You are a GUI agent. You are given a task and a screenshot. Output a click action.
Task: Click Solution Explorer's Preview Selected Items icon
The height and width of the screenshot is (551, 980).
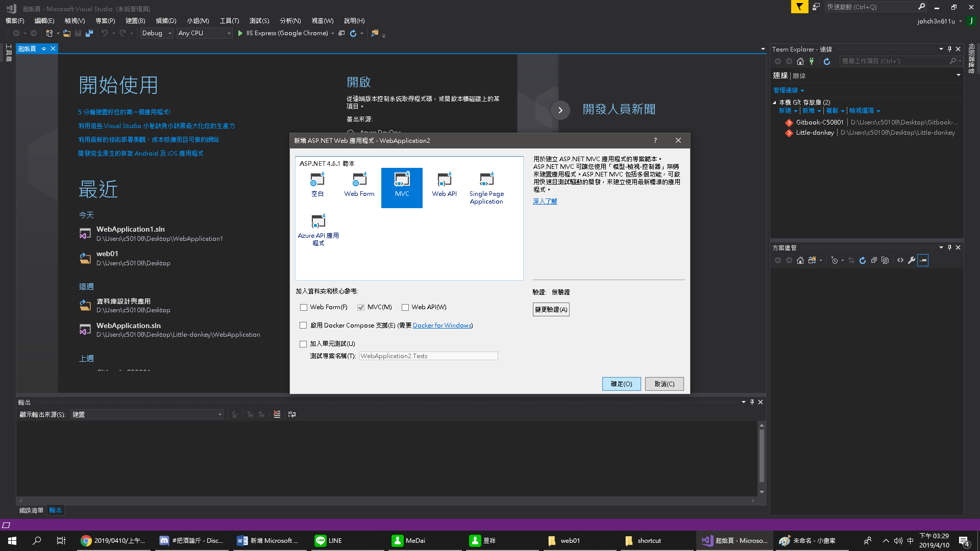coord(923,260)
